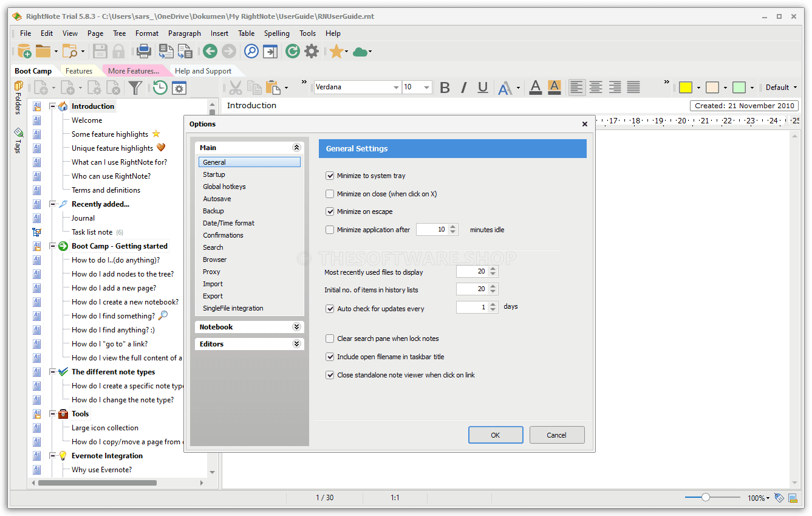Collapse the Introduction tree node

point(53,106)
